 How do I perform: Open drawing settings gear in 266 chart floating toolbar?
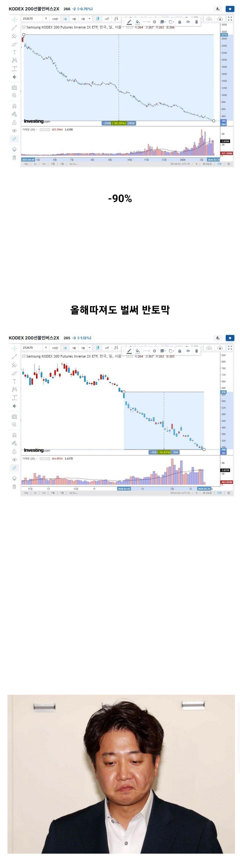(x=155, y=22)
